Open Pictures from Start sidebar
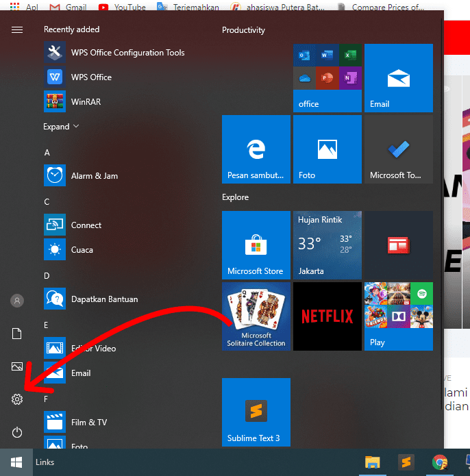The height and width of the screenshot is (476, 470). pos(17,366)
